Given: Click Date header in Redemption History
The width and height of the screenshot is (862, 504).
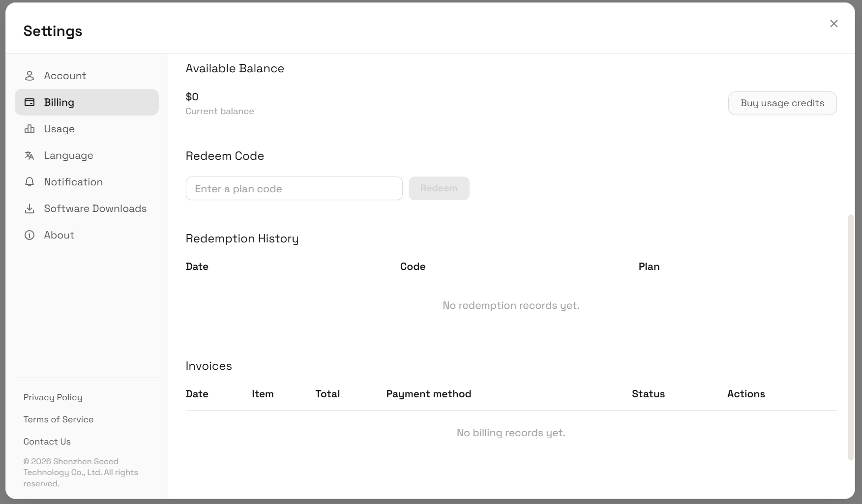Looking at the screenshot, I should (197, 267).
